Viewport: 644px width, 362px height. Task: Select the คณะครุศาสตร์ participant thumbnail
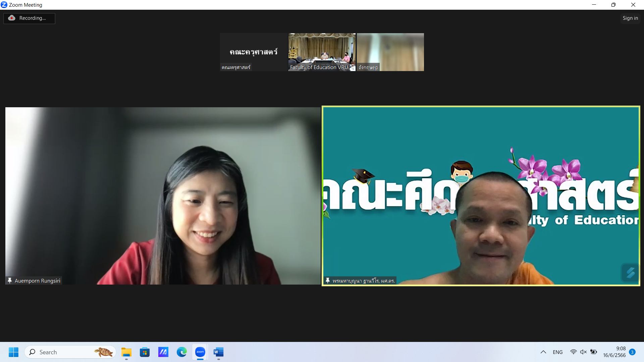[x=254, y=52]
